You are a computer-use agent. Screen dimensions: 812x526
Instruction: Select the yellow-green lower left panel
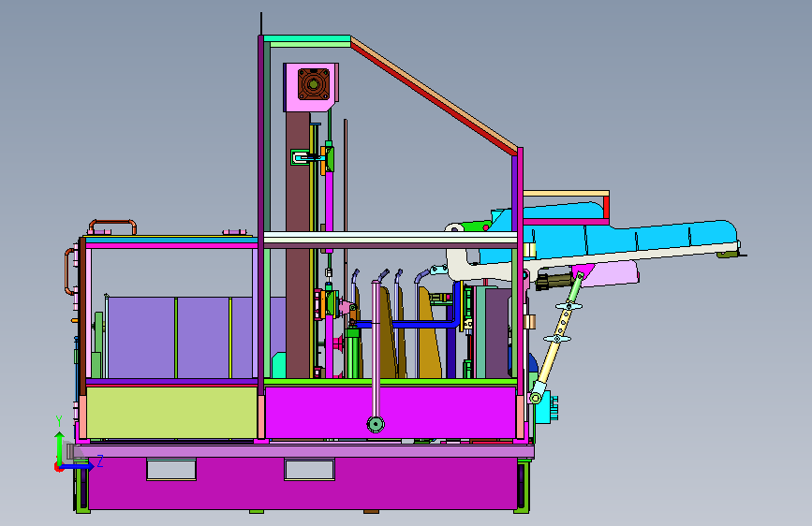coord(171,413)
